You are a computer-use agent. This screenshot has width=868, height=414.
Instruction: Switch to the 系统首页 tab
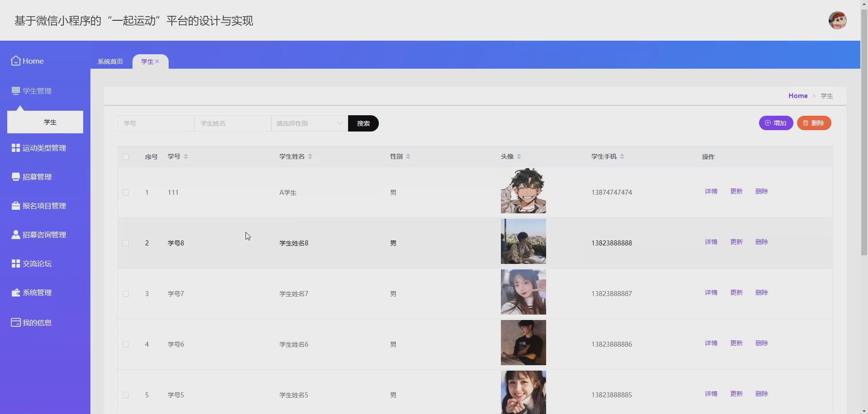(110, 61)
